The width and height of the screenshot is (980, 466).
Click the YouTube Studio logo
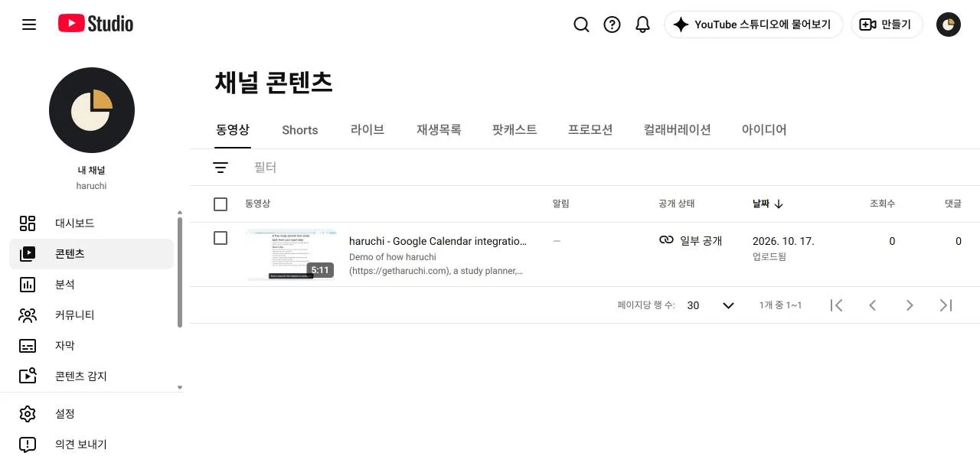tap(96, 24)
